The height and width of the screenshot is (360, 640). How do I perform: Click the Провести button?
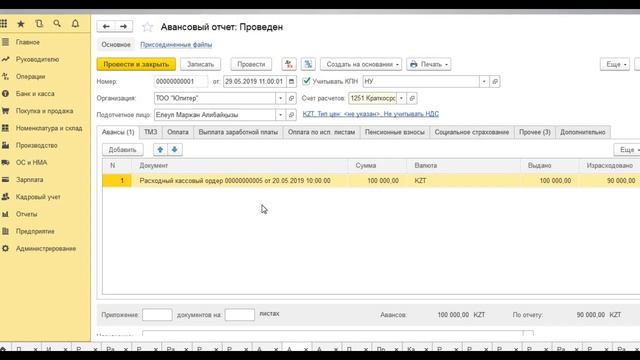click(251, 64)
